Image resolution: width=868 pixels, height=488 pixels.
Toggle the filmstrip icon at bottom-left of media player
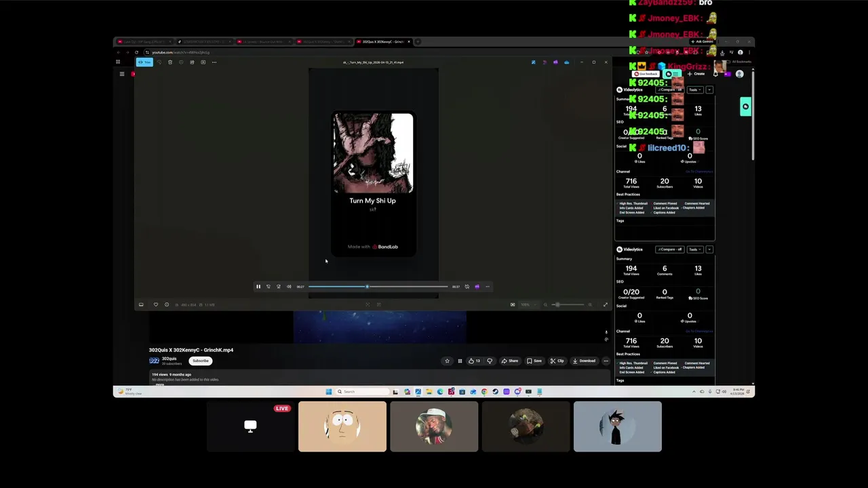point(141,305)
